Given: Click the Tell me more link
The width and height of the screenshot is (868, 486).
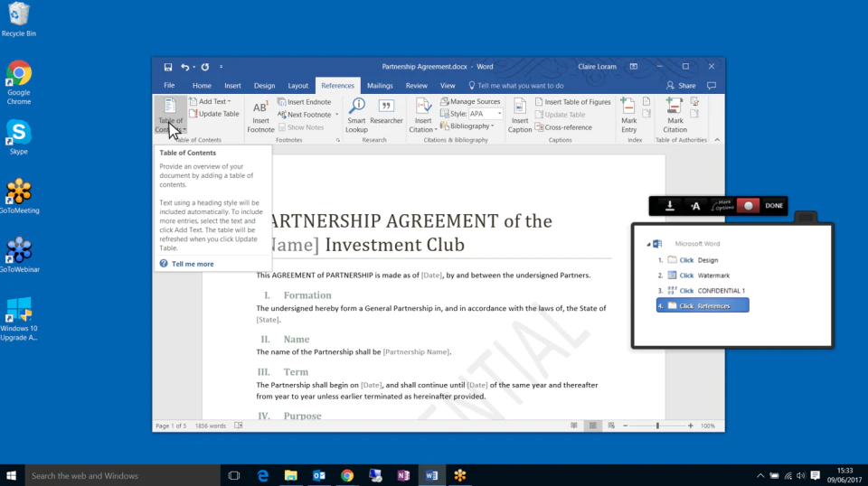Looking at the screenshot, I should tap(192, 264).
